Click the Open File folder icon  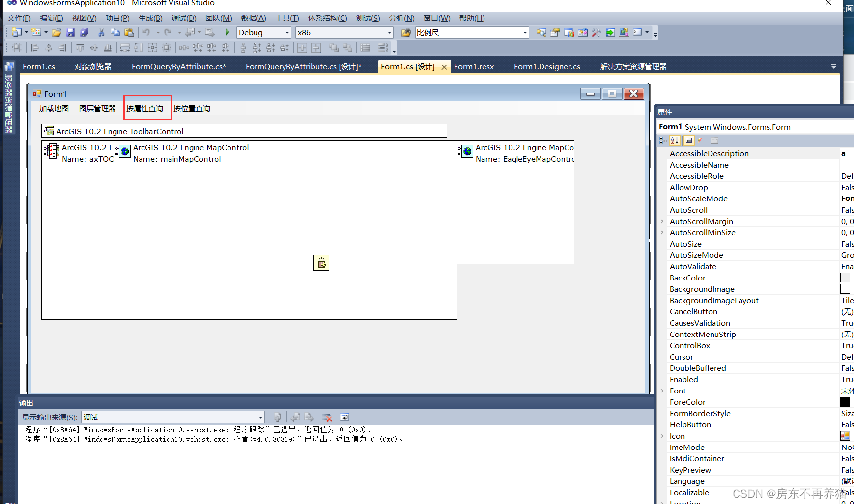pyautogui.click(x=57, y=32)
